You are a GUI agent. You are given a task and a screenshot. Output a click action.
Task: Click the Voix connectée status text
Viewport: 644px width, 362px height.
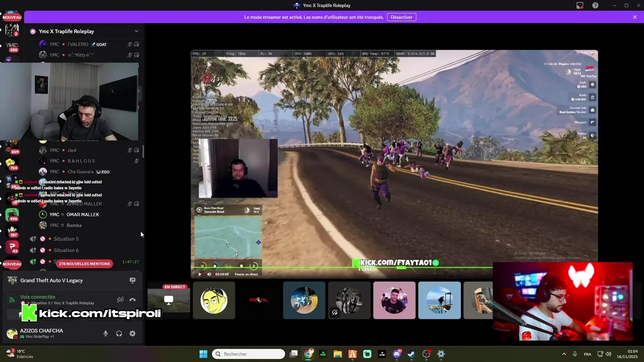click(38, 297)
